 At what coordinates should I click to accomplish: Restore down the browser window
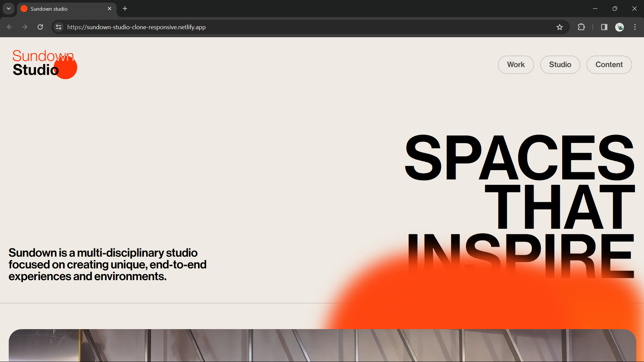pos(615,9)
